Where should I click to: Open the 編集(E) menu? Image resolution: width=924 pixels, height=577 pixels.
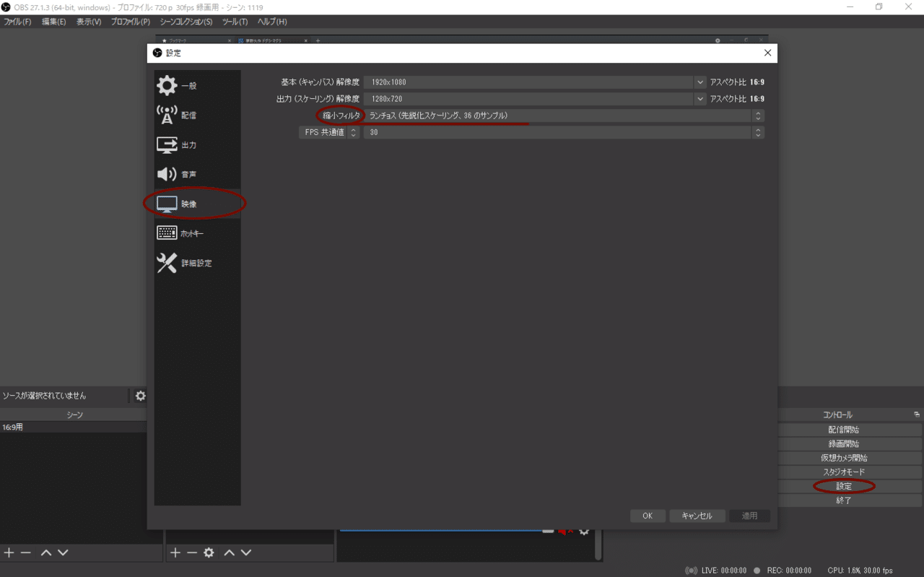point(53,22)
